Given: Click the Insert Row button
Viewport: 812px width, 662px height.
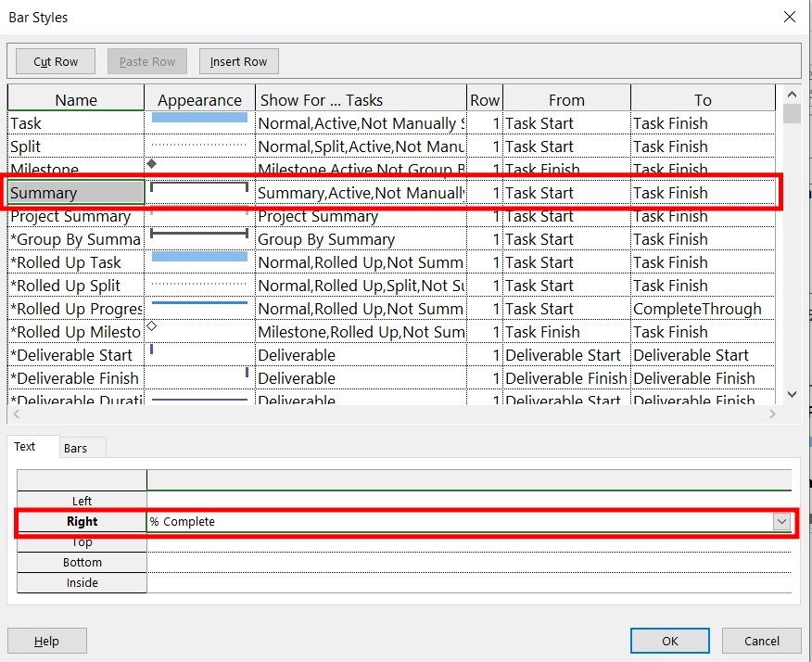Looking at the screenshot, I should pyautogui.click(x=239, y=61).
